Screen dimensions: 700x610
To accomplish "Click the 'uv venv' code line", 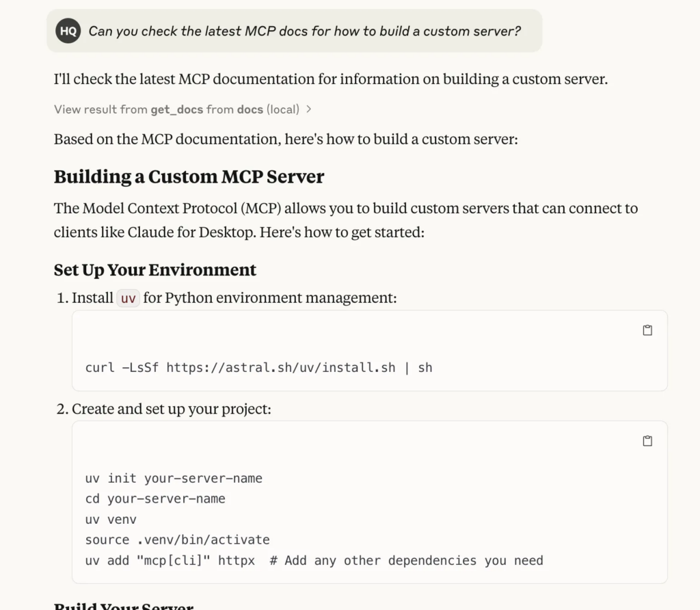I will click(111, 520).
